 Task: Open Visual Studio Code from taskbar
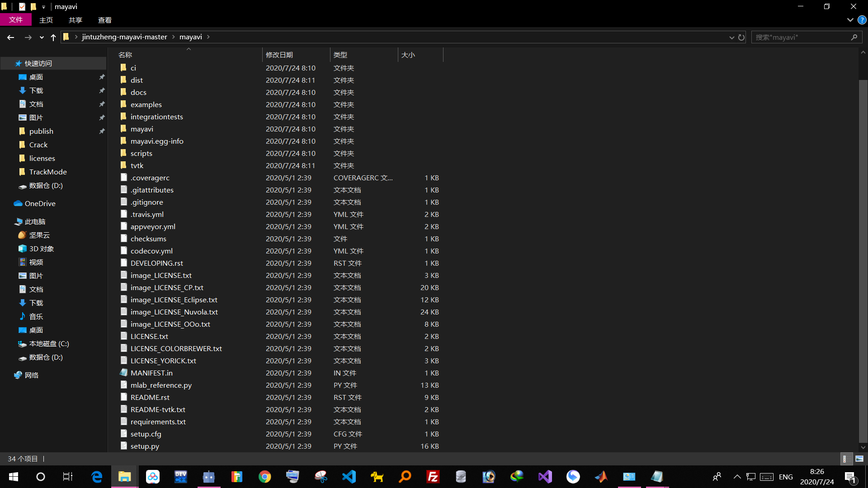pos(349,477)
